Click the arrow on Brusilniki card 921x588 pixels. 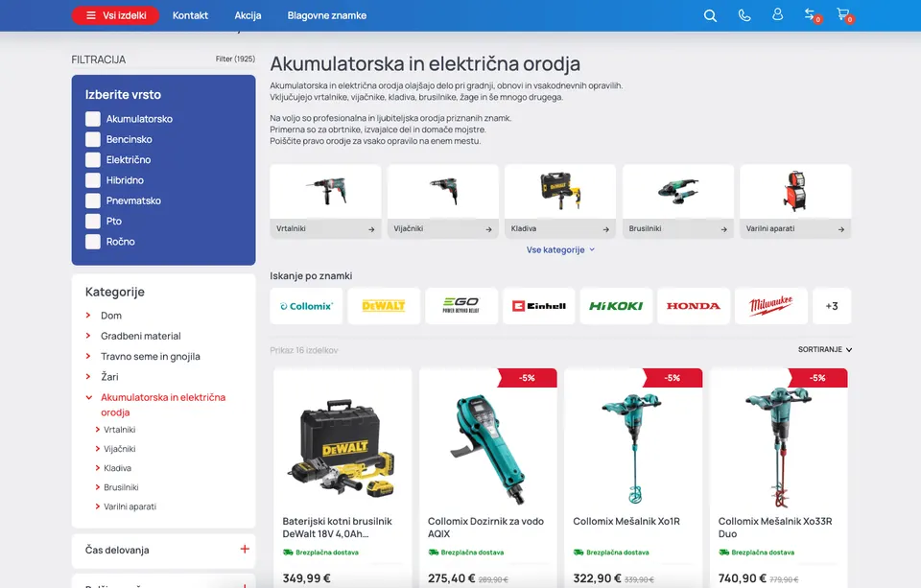(x=723, y=229)
